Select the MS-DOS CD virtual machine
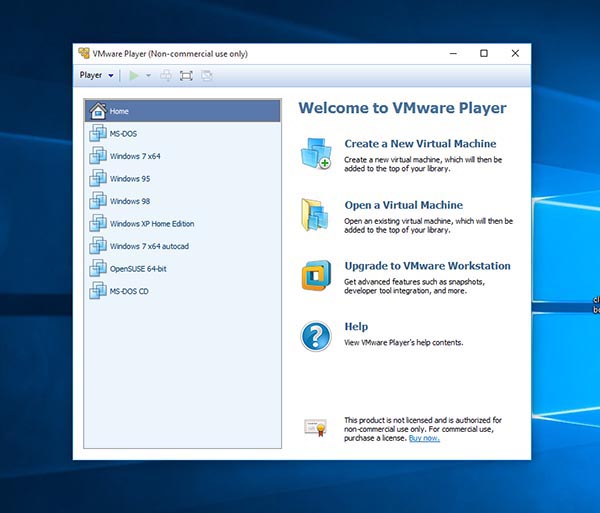This screenshot has height=513, width=600. 183,292
